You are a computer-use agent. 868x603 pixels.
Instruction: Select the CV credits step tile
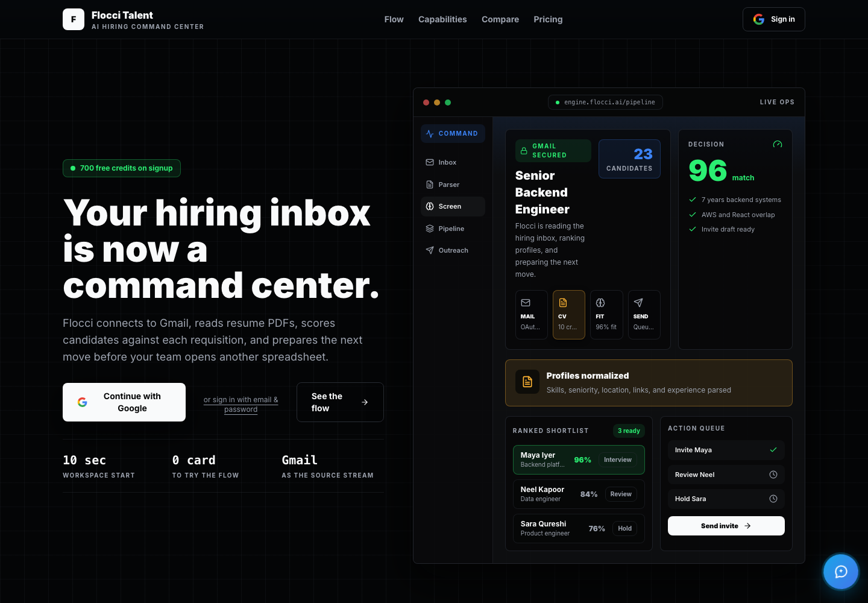[x=569, y=315]
